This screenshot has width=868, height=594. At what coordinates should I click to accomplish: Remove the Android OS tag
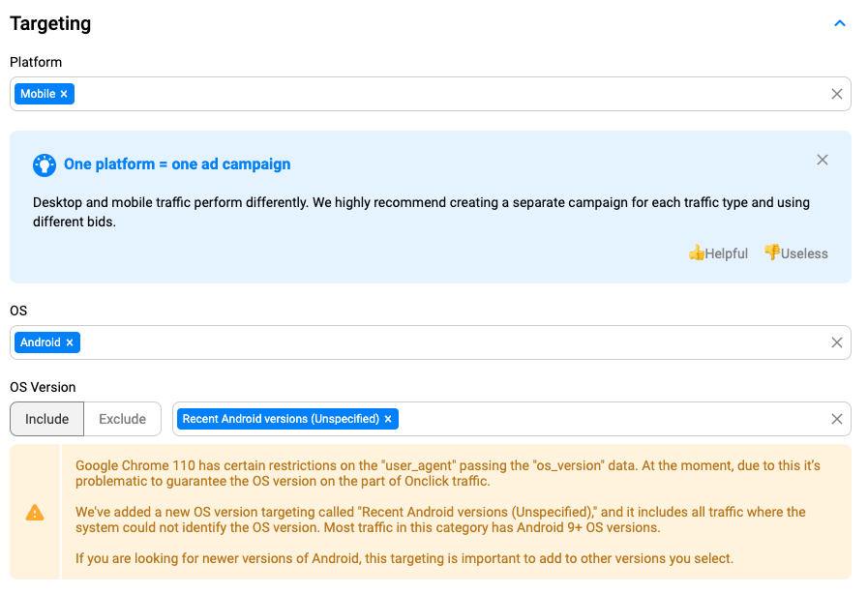[x=70, y=342]
